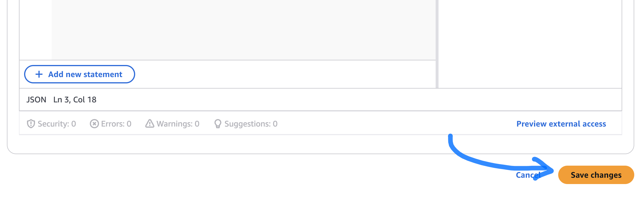Cancel the policy edit

pos(528,175)
